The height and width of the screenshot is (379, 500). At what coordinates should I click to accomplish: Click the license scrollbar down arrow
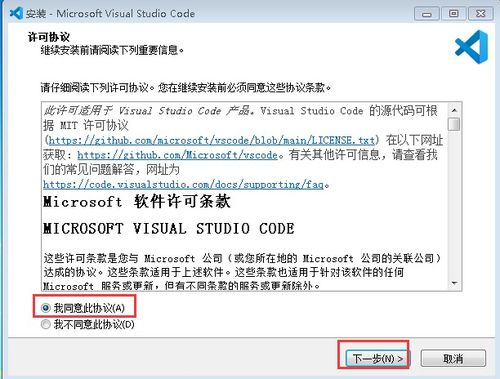click(454, 283)
